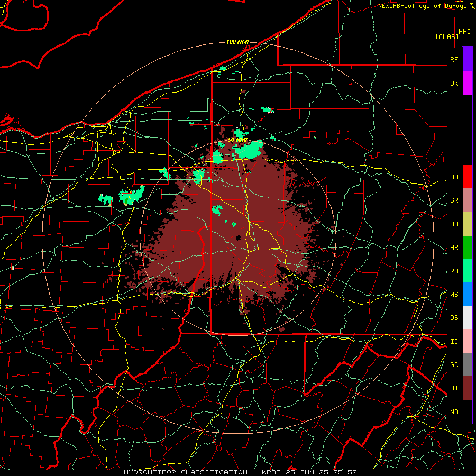Screen dimensions: 476x476
Task: Click the RF legend label
Action: point(454,59)
